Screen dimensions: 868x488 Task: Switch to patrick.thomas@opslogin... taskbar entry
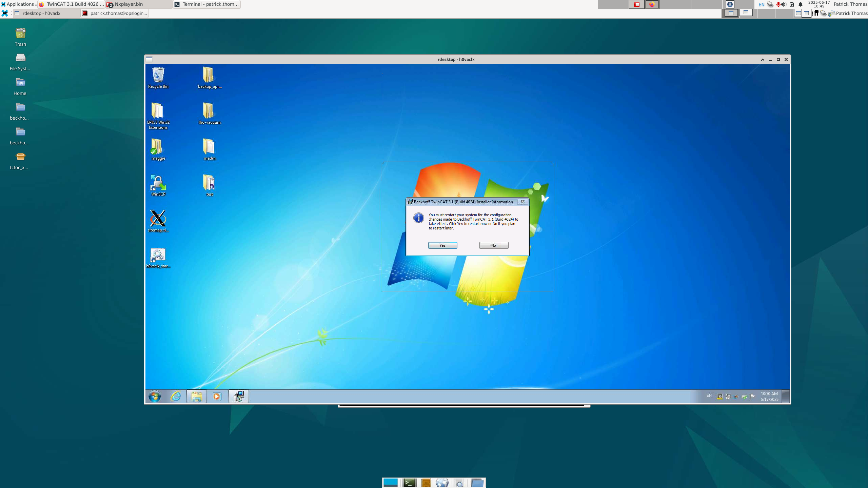(x=115, y=13)
